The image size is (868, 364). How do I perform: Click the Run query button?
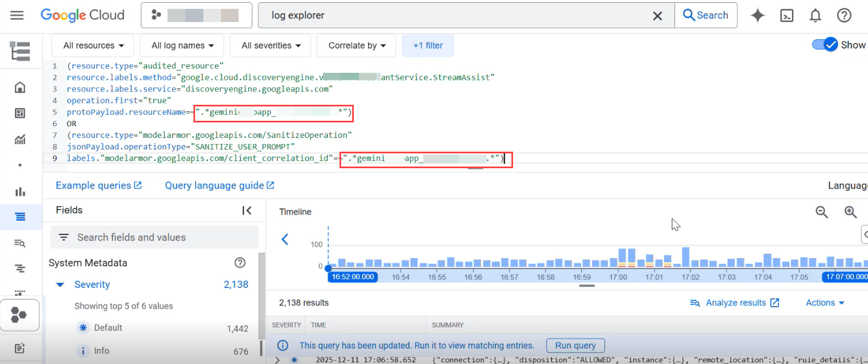575,346
